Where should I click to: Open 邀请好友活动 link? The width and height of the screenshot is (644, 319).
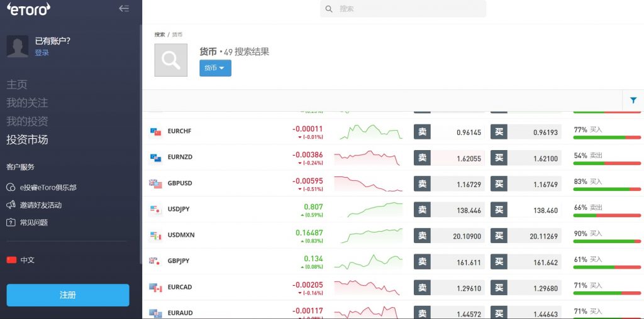pos(41,205)
